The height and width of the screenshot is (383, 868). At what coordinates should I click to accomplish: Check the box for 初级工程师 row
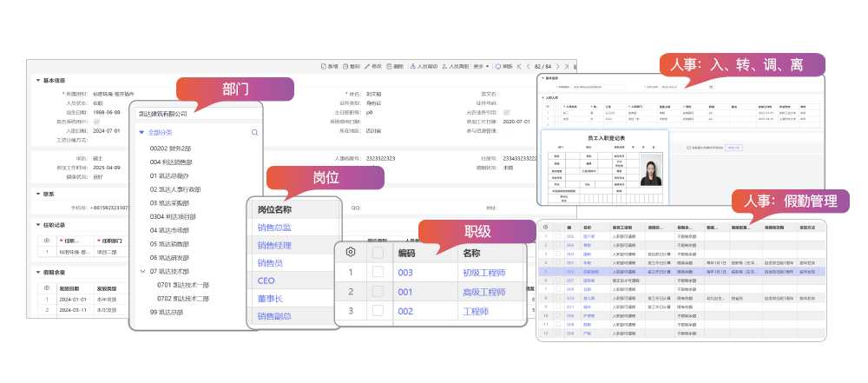(378, 272)
